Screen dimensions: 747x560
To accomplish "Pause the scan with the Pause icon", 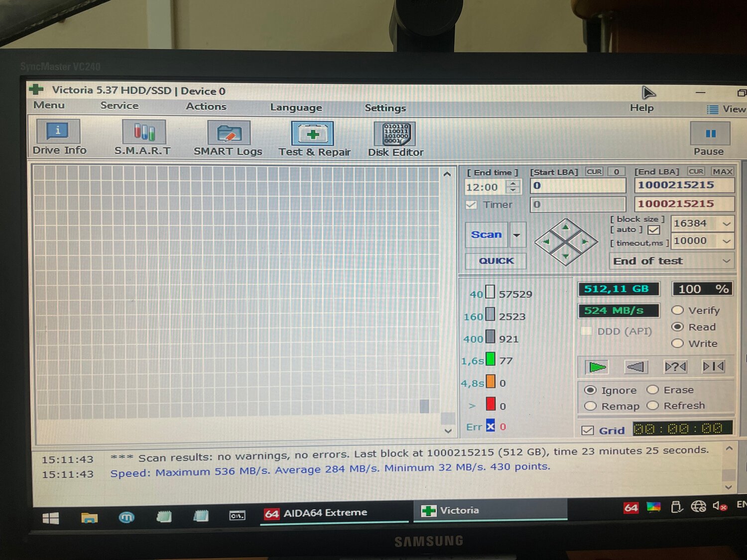I will (710, 133).
